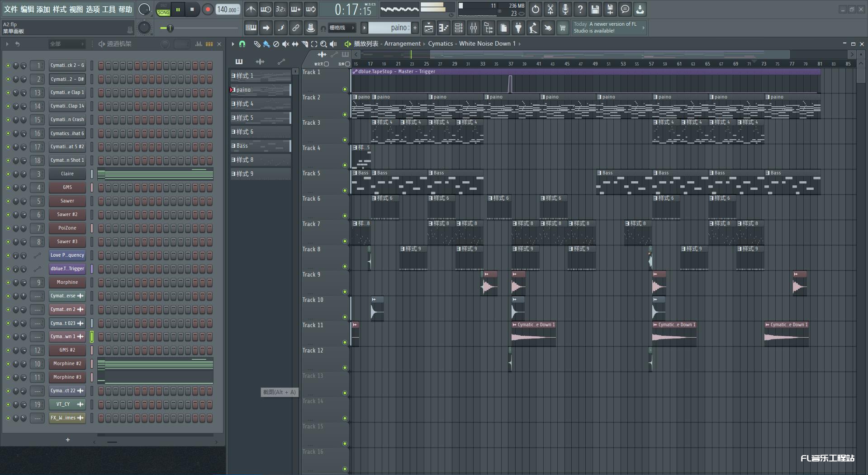Viewport: 868px width, 475px height.
Task: Toggle the SONG/PAT mode switch
Action: coord(163,9)
